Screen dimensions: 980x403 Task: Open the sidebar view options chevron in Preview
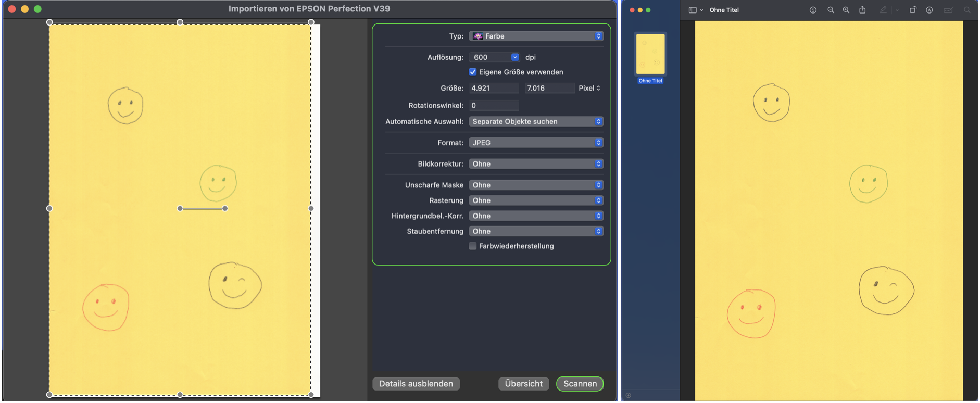[702, 10]
